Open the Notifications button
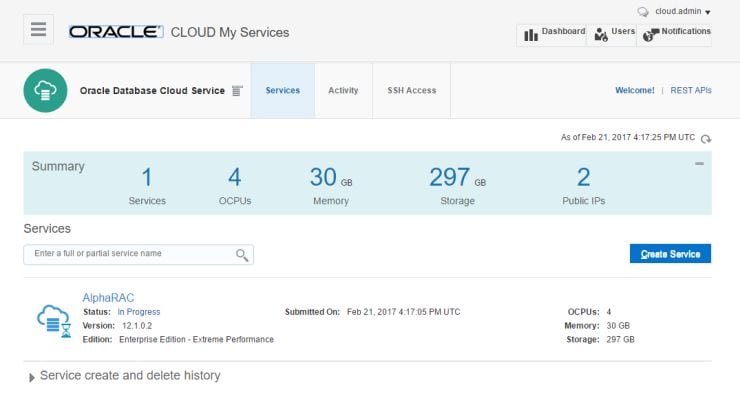Viewport: 740px width, 414px height. (x=676, y=34)
